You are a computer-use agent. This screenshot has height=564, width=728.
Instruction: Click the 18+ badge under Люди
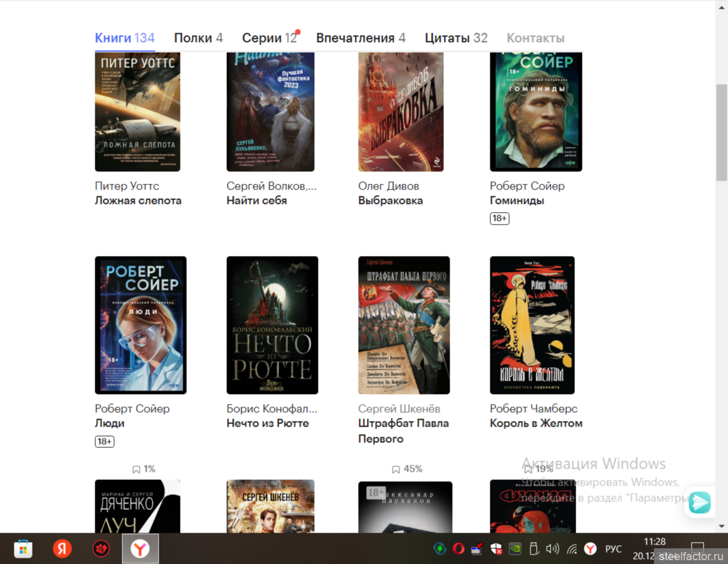pyautogui.click(x=105, y=442)
